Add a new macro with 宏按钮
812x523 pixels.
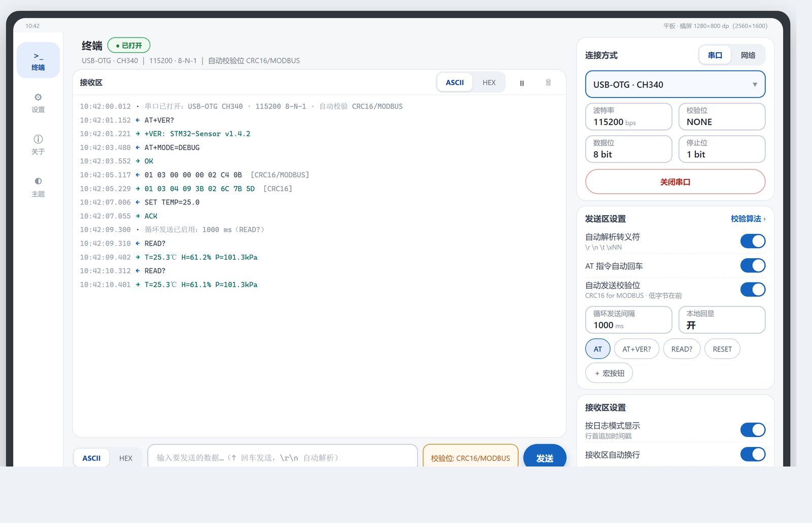[609, 373]
